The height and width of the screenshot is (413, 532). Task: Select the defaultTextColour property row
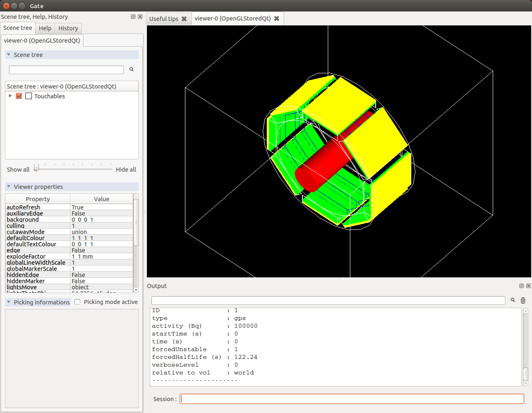(69, 244)
